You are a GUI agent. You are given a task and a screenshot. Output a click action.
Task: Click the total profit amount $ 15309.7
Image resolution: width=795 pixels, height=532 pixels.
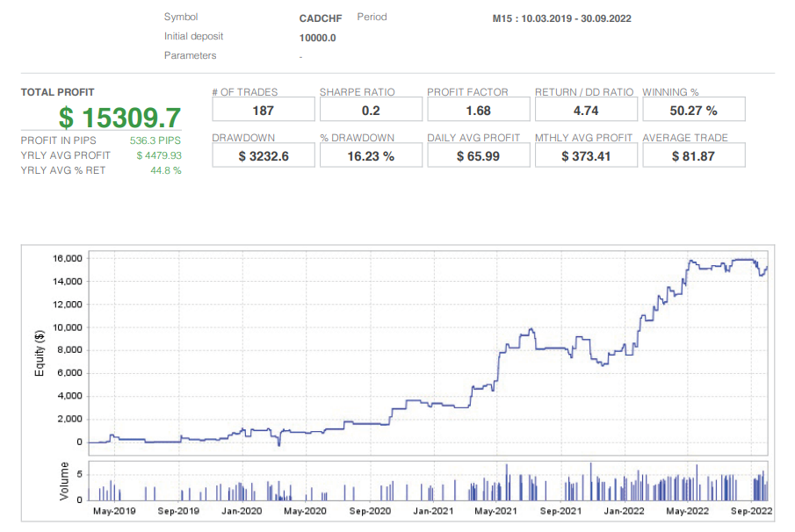[x=119, y=117]
